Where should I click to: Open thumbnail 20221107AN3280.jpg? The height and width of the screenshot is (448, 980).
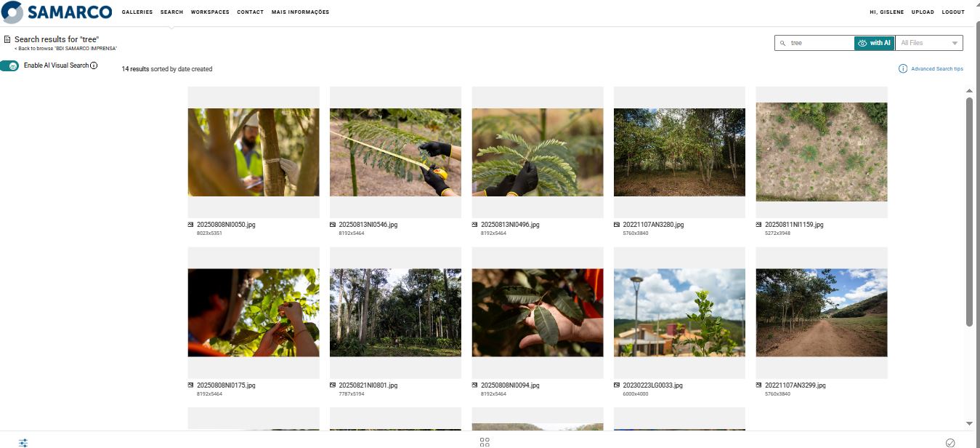click(679, 152)
